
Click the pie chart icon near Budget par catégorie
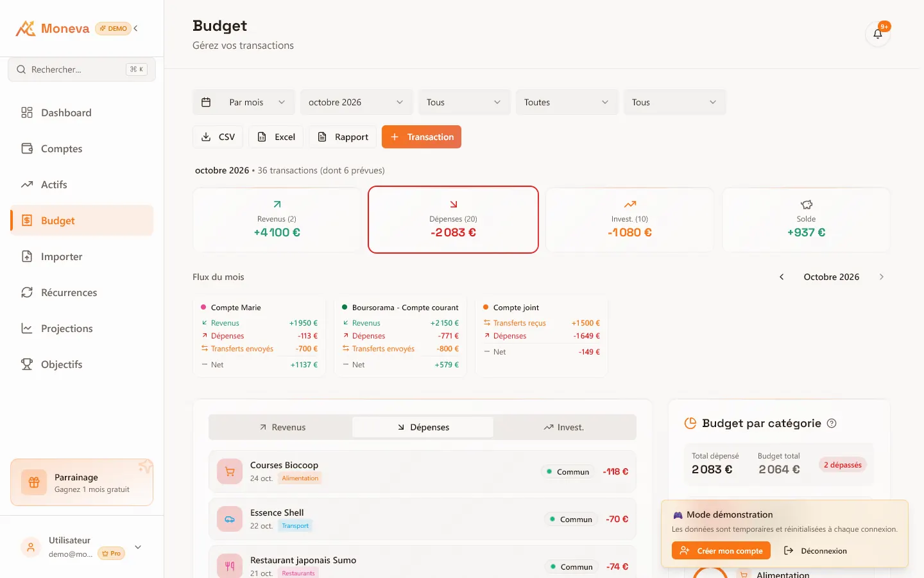pyautogui.click(x=690, y=423)
